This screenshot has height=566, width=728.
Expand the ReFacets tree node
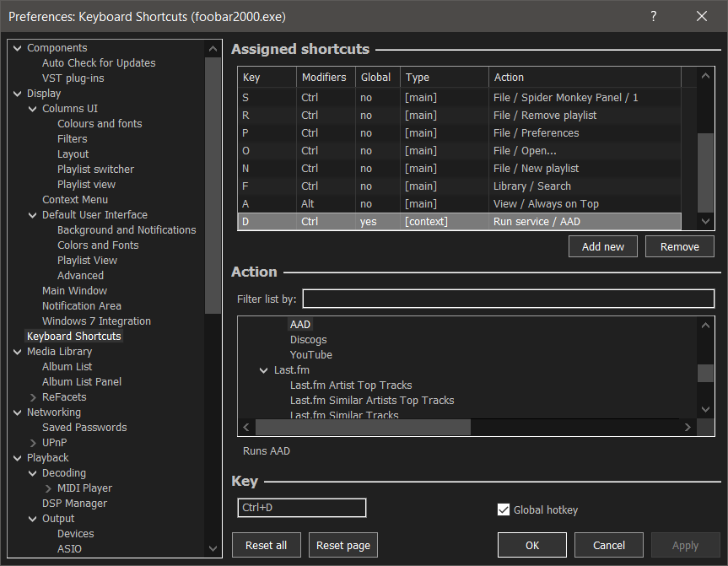(x=33, y=397)
